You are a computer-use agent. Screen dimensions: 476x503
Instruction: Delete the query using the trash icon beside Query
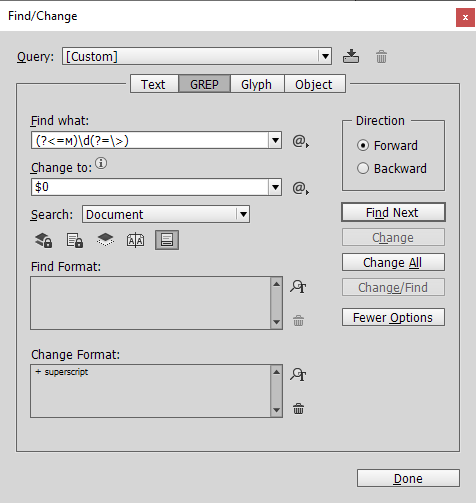coord(381,57)
